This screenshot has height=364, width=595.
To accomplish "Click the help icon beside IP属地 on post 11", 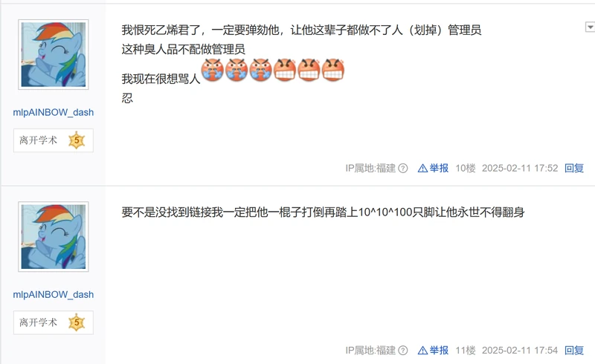I will click(403, 351).
